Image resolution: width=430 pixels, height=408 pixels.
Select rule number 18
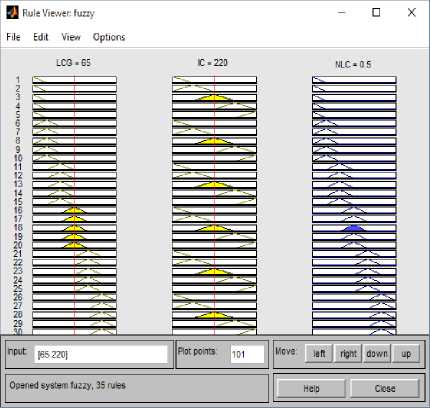pyautogui.click(x=18, y=227)
